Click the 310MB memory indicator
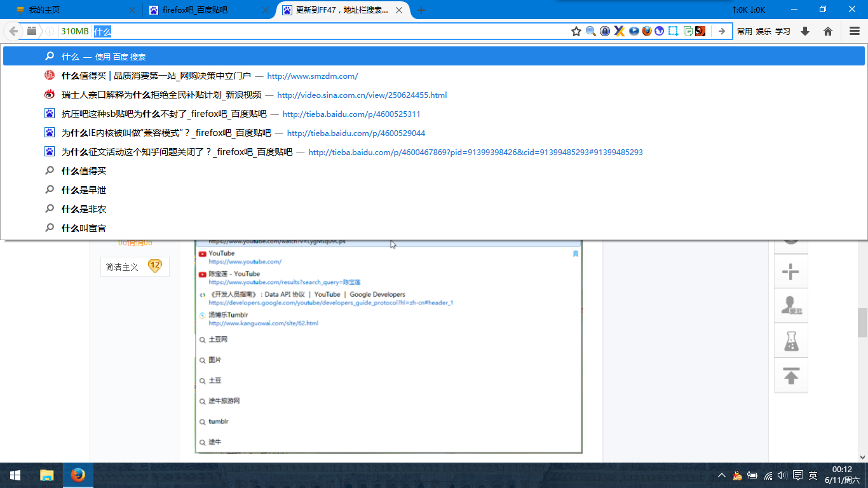868x488 pixels. (x=74, y=31)
